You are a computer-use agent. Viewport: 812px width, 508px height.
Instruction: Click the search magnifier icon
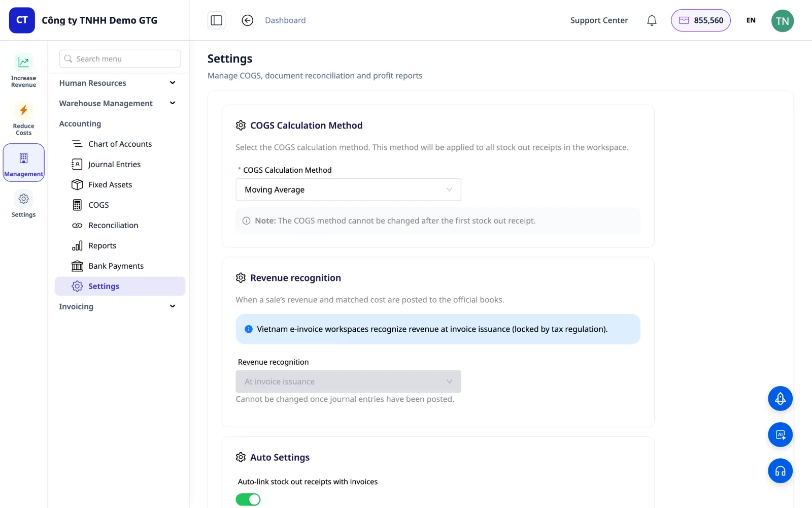tap(69, 59)
